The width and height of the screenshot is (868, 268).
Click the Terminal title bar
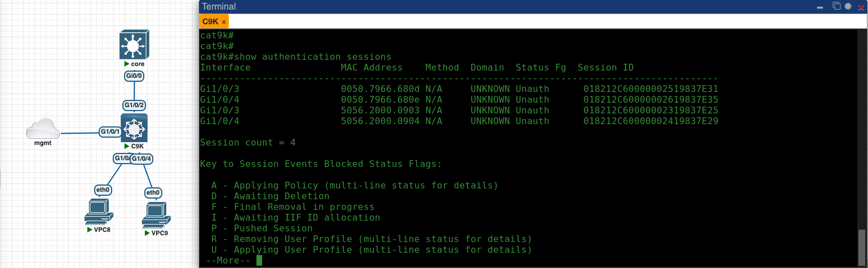pyautogui.click(x=507, y=7)
